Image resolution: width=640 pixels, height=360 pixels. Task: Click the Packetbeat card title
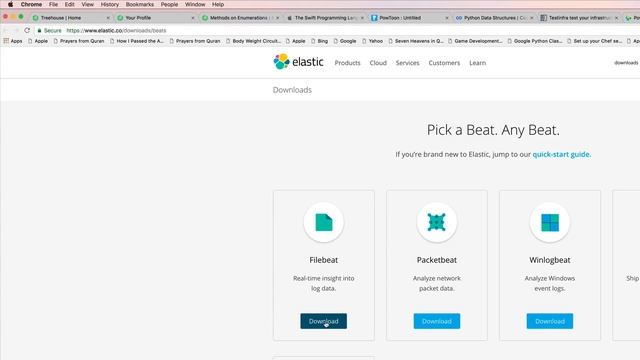click(x=437, y=260)
